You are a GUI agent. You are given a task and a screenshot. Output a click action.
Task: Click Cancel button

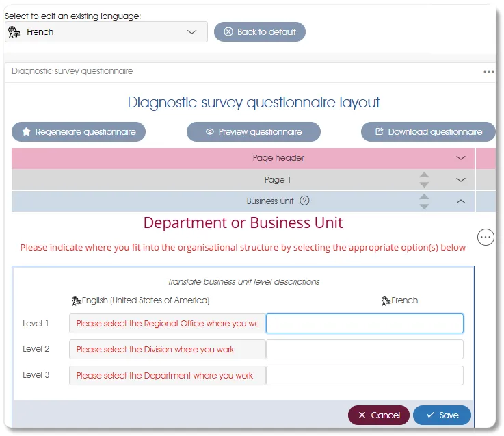point(378,415)
